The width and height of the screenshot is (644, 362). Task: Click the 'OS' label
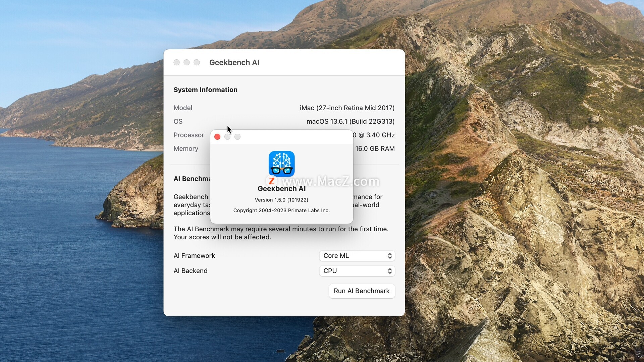pos(178,121)
